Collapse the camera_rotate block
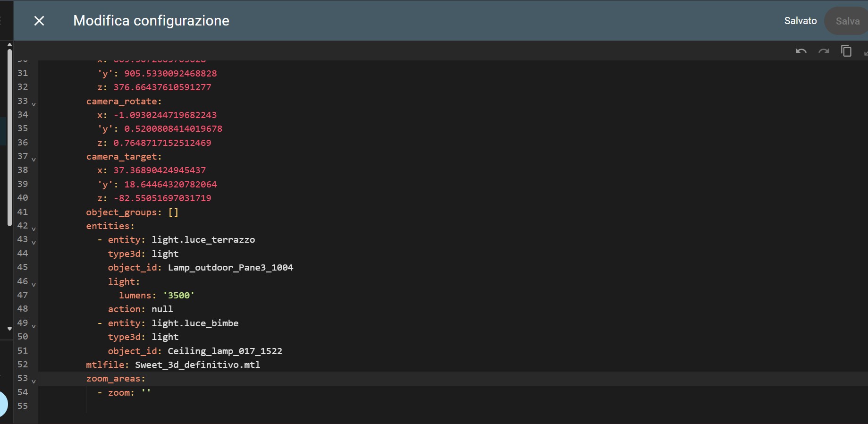 34,104
